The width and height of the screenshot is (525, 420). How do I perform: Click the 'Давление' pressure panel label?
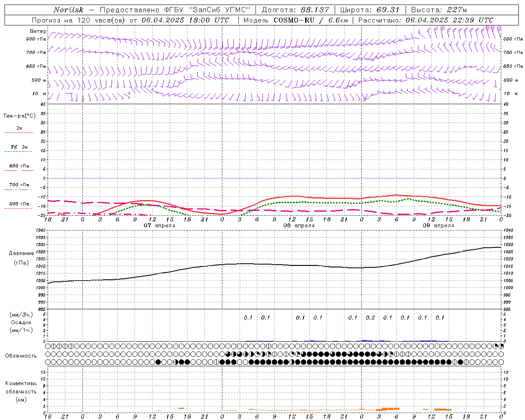click(x=21, y=253)
